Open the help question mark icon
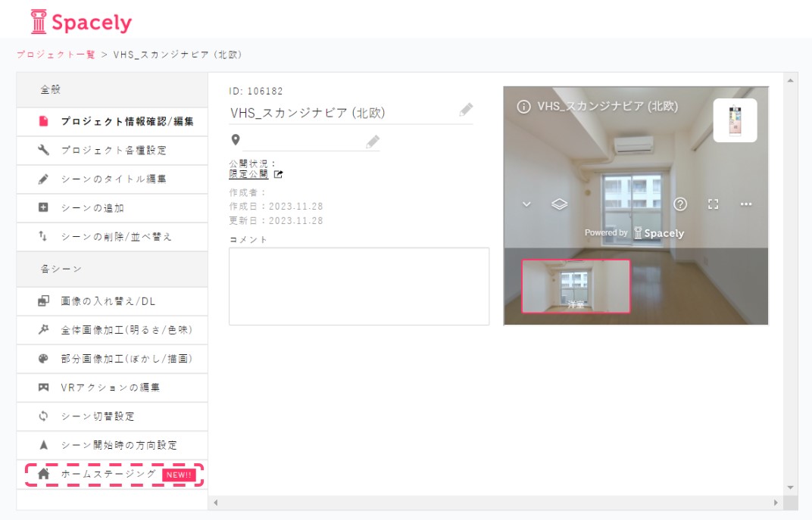The height and width of the screenshot is (520, 812). pyautogui.click(x=680, y=204)
